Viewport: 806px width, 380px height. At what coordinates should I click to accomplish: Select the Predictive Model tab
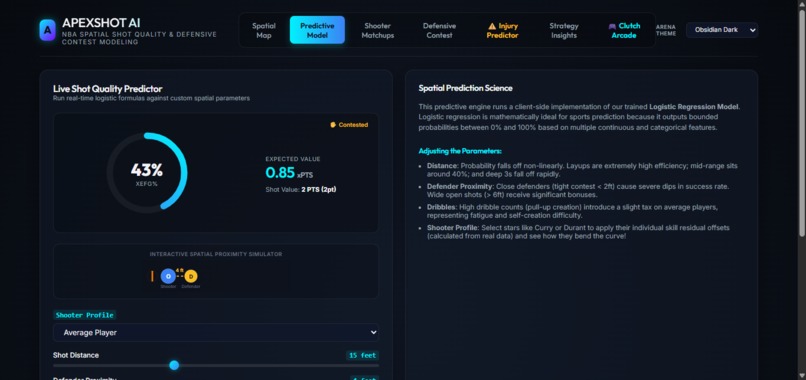click(x=317, y=30)
